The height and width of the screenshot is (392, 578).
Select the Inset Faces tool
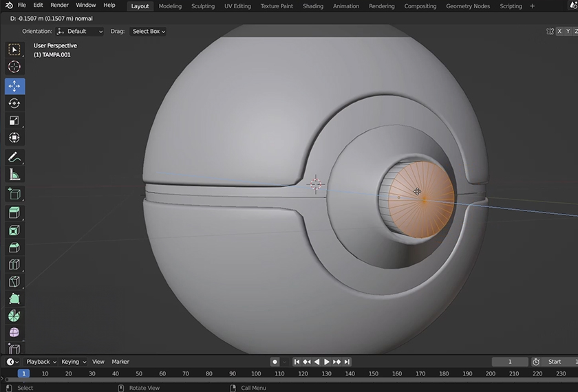[x=14, y=231]
